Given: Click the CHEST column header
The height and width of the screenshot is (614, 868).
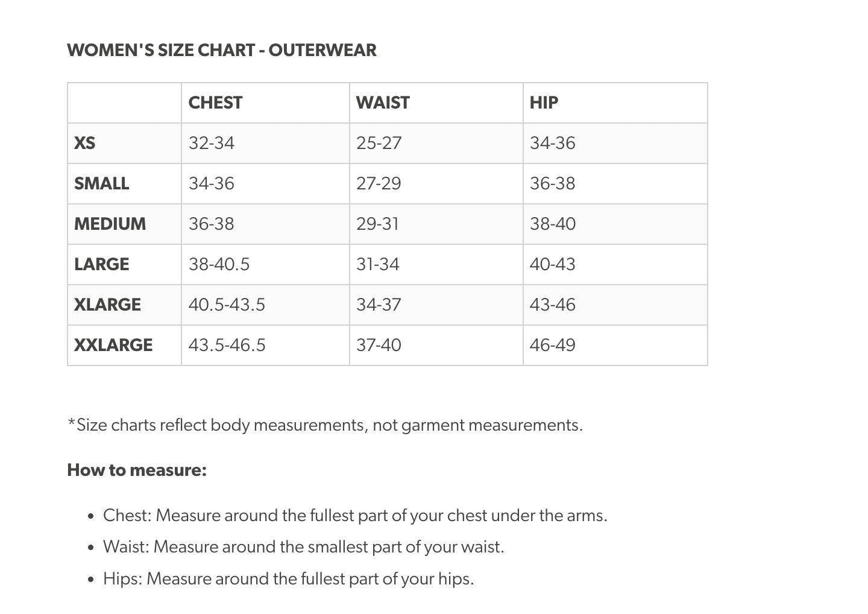Looking at the screenshot, I should [x=215, y=103].
